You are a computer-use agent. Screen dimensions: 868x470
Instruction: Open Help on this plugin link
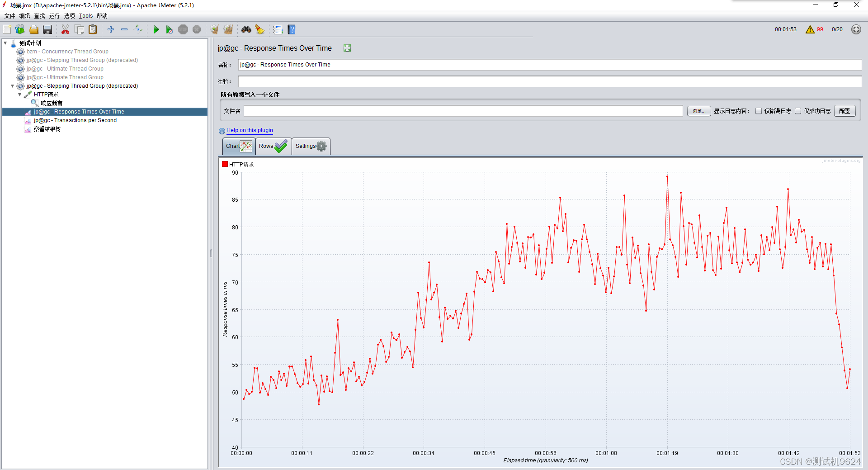[x=250, y=130]
